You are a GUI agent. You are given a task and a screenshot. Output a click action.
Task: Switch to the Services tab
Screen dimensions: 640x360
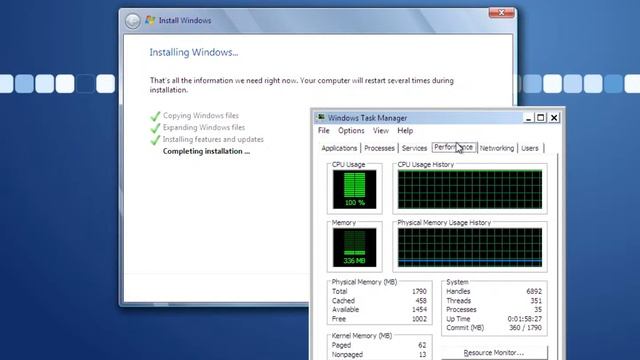414,148
